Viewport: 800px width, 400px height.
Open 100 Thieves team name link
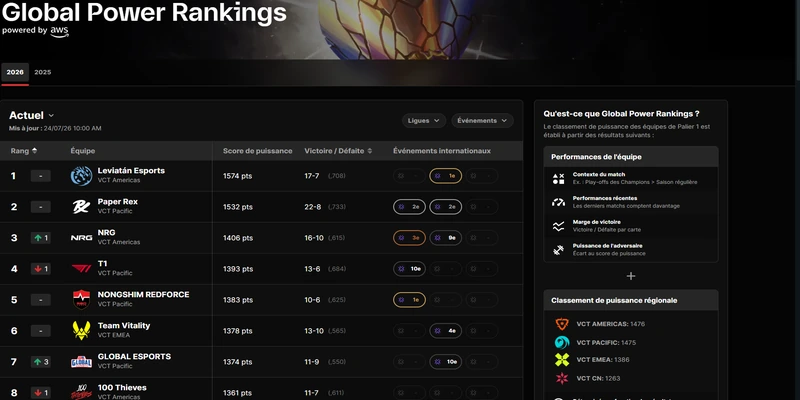122,388
